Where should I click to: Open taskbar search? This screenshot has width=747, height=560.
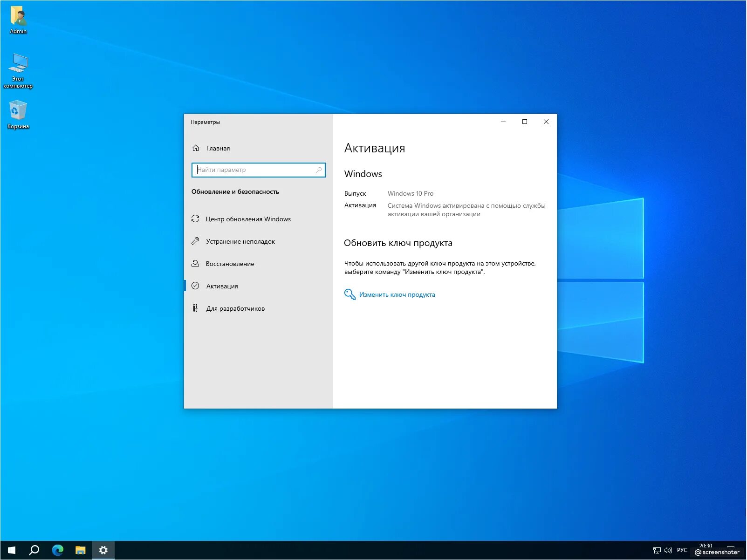tap(34, 550)
